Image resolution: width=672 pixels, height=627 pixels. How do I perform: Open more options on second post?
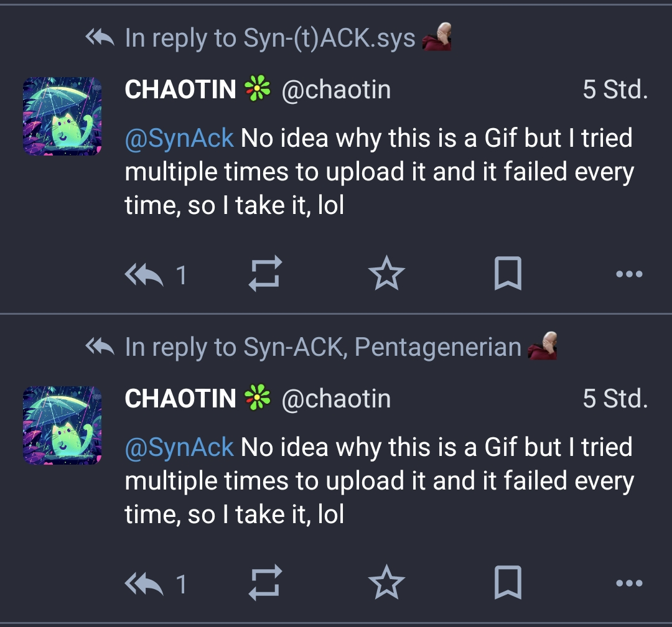(628, 583)
